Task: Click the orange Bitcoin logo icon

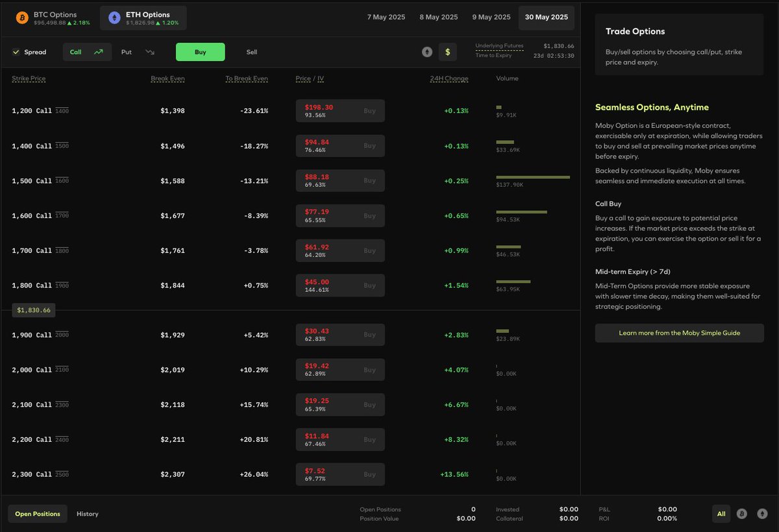Action: (22, 18)
